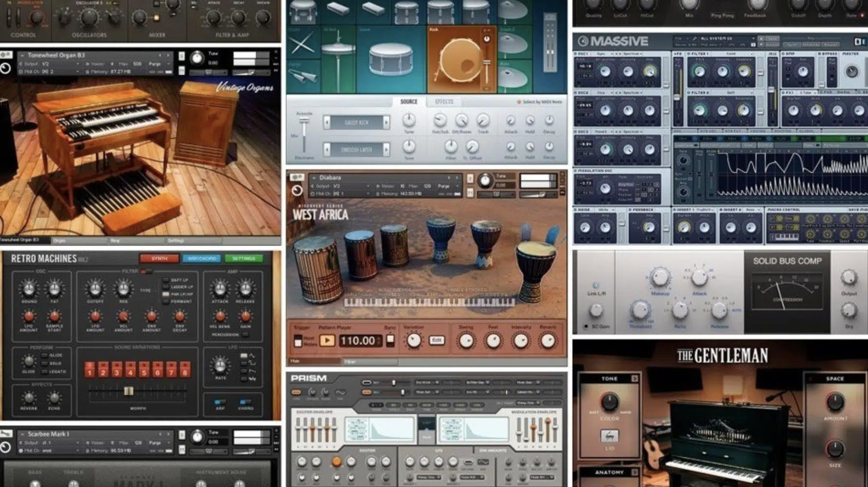Click the Makeup knob in Solid Bus Comp
The height and width of the screenshot is (487, 868).
660,277
